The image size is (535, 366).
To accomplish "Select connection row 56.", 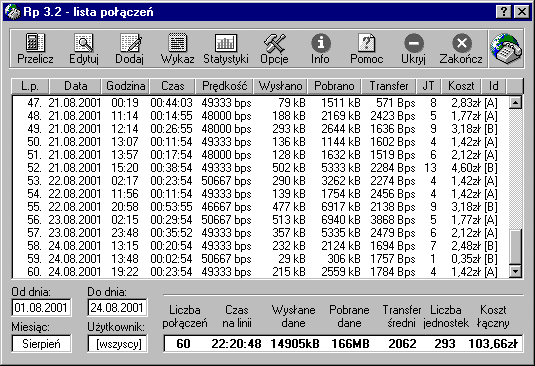I will pos(260,220).
